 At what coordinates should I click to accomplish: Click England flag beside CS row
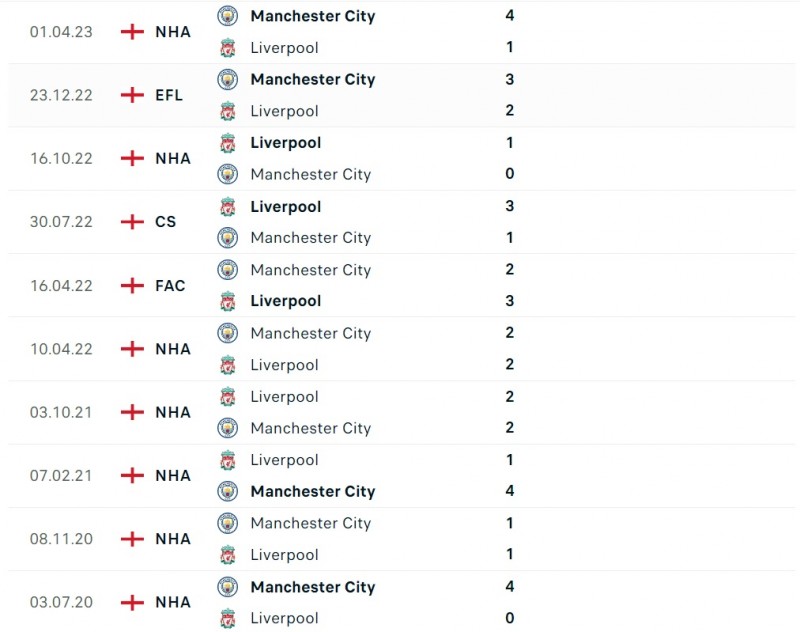(x=132, y=222)
